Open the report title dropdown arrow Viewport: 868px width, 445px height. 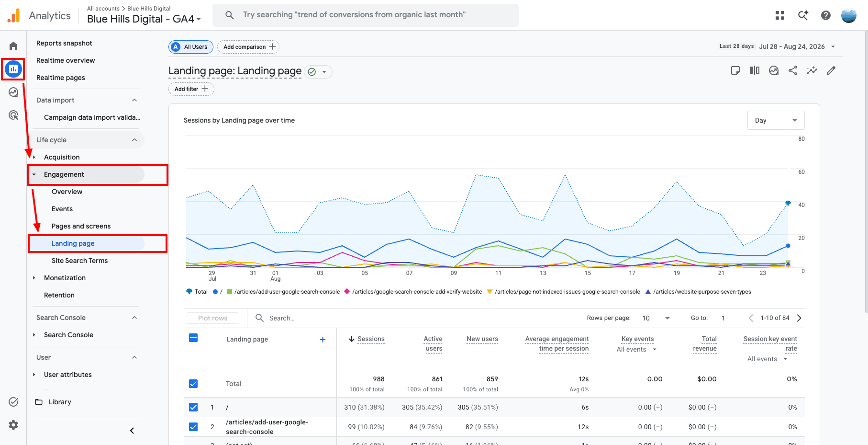point(324,72)
